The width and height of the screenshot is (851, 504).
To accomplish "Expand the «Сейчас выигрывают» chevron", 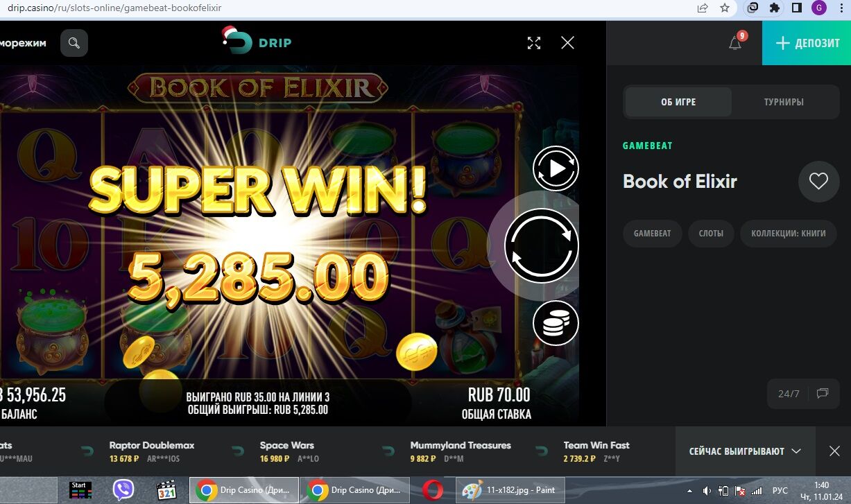I will [796, 451].
